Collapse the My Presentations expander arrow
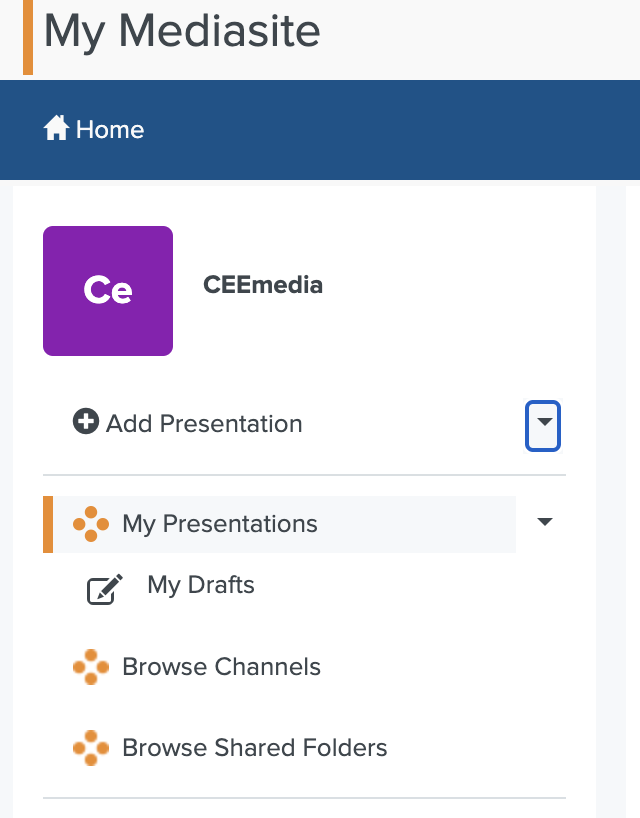The image size is (640, 818). click(x=545, y=522)
